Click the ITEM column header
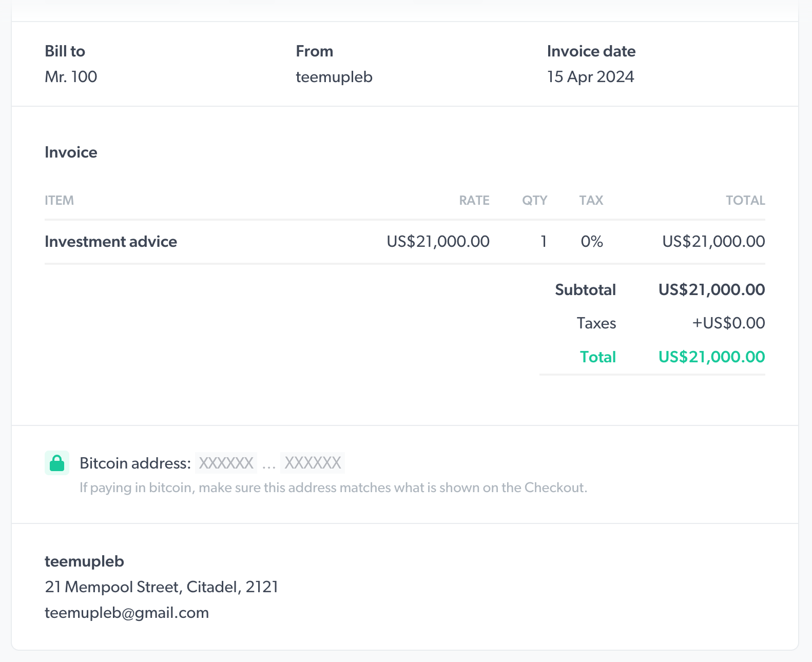This screenshot has width=812, height=662. [59, 200]
